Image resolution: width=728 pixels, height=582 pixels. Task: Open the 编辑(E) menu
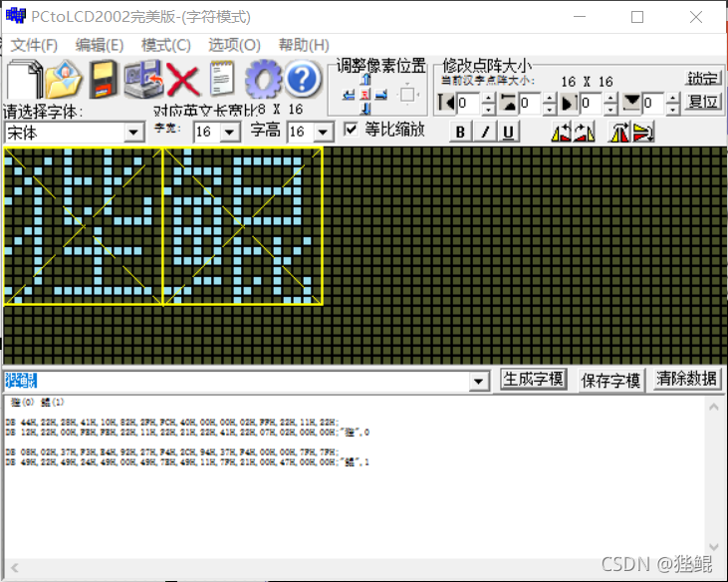[x=100, y=45]
